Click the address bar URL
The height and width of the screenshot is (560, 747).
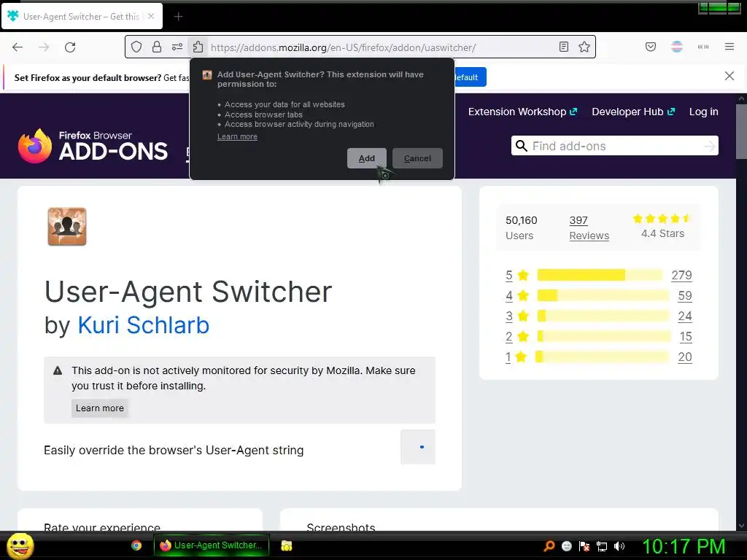click(343, 47)
